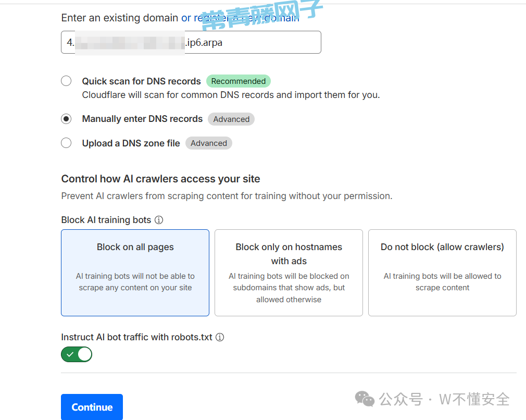Toggle off the robots.txt instruction switch
Screen dimensions: 526x420
77,354
